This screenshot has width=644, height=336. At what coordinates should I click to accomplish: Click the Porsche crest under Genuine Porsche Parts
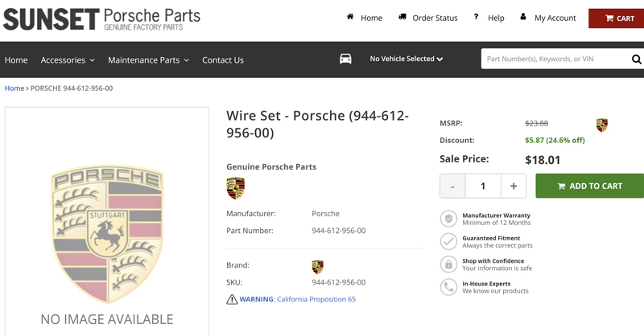[x=235, y=188]
